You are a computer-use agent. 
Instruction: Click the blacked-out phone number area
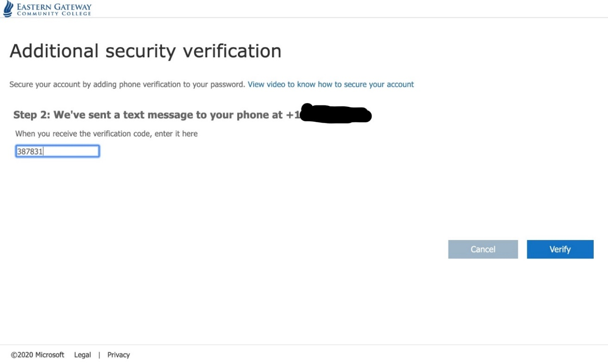click(337, 114)
